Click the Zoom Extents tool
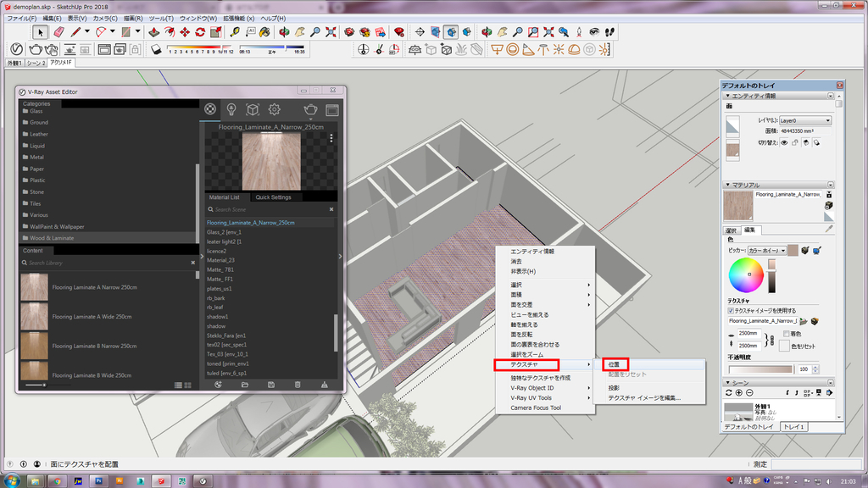 331,32
